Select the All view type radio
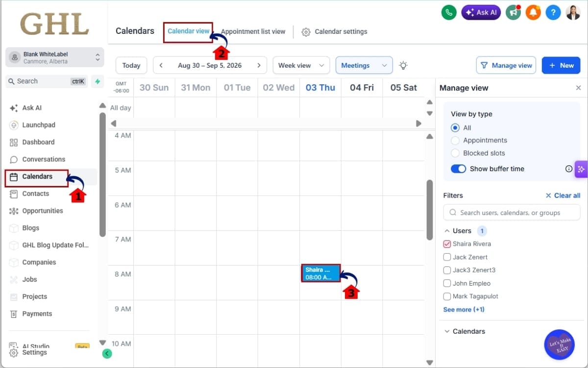This screenshot has height=368, width=588. pyautogui.click(x=455, y=128)
